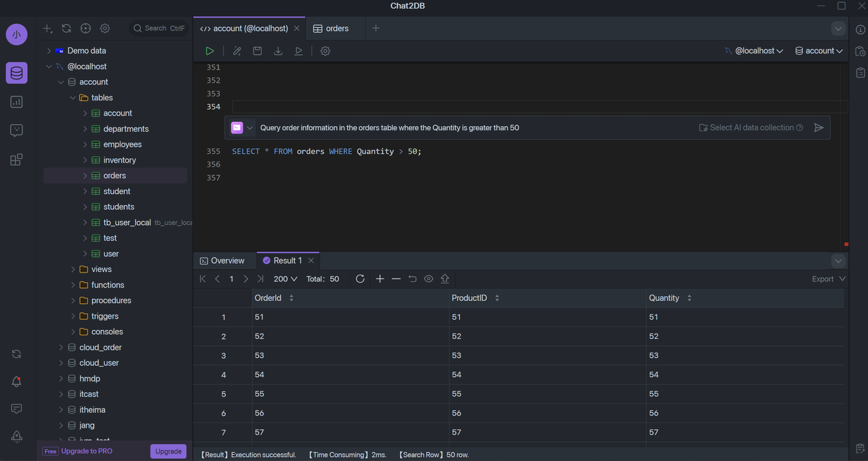Open the page size 200 dropdown
This screenshot has height=461, width=868.
tap(285, 279)
